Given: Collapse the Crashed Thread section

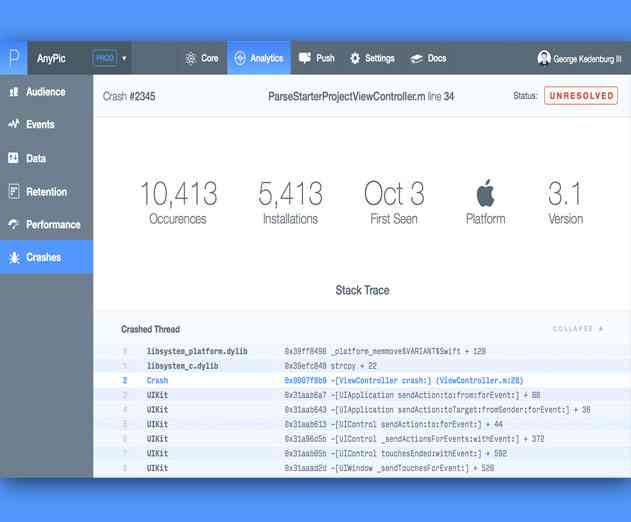Looking at the screenshot, I should click(578, 329).
